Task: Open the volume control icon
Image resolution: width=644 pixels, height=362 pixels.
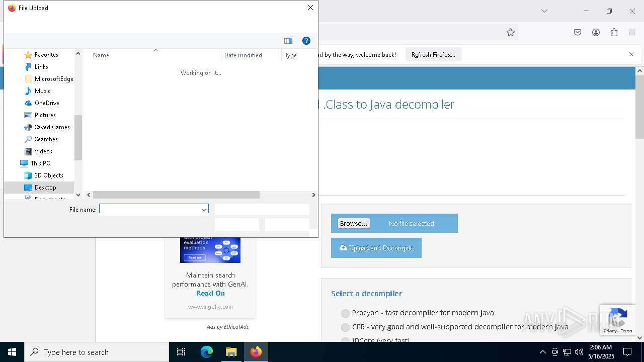Action: [579, 352]
